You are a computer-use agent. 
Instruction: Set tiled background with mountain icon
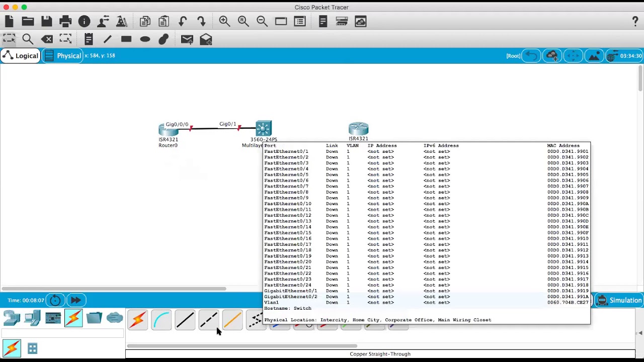pyautogui.click(x=594, y=56)
